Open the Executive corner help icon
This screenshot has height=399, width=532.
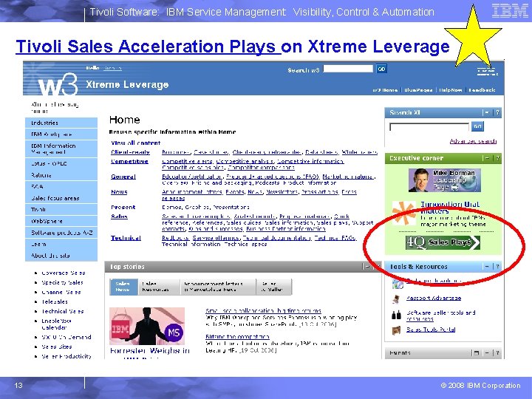point(497,158)
